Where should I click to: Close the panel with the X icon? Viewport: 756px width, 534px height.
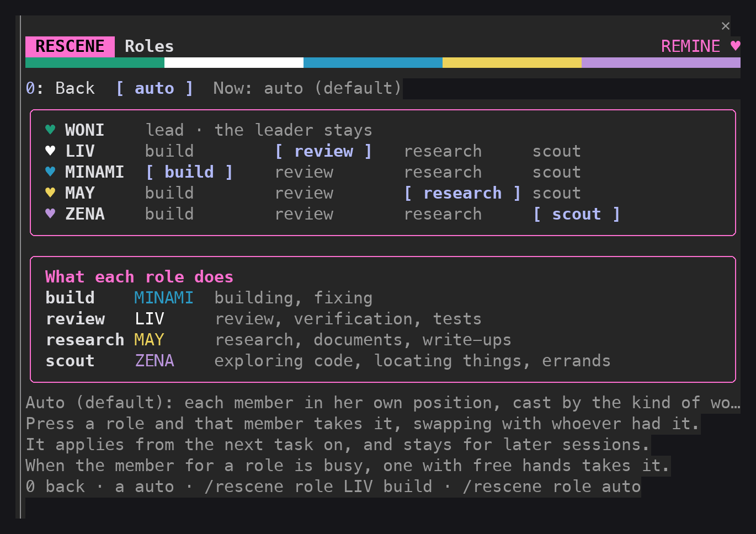pos(726,26)
